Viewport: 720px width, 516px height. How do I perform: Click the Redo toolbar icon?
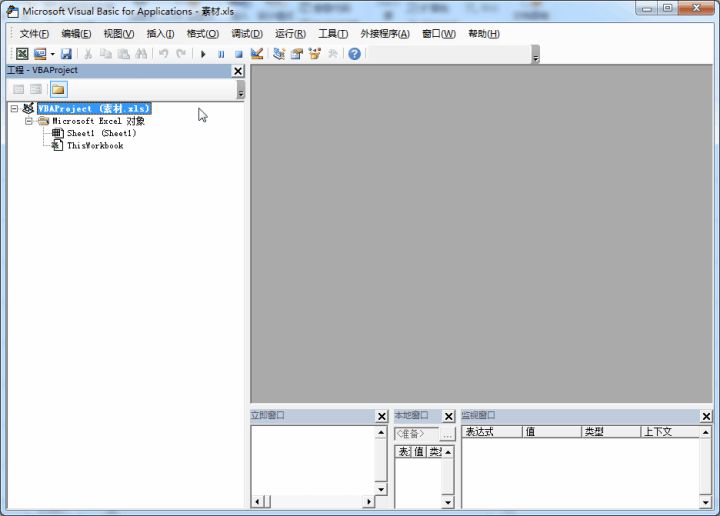181,54
